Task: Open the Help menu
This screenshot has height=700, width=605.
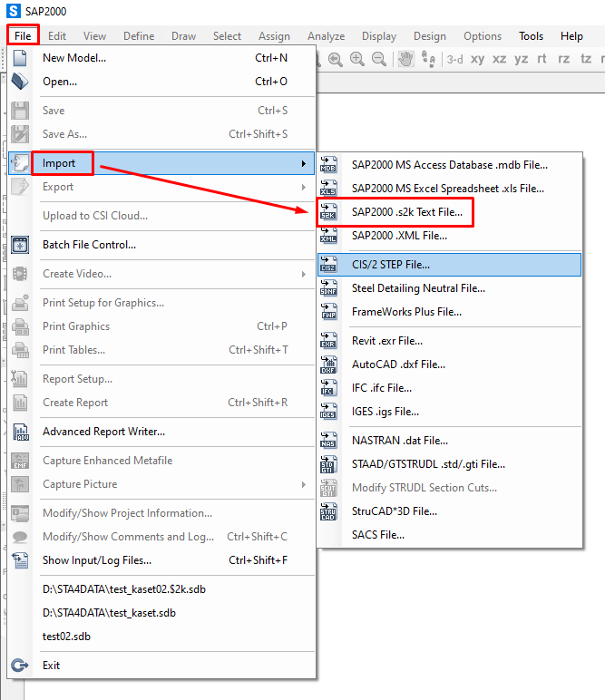Action: [x=571, y=36]
